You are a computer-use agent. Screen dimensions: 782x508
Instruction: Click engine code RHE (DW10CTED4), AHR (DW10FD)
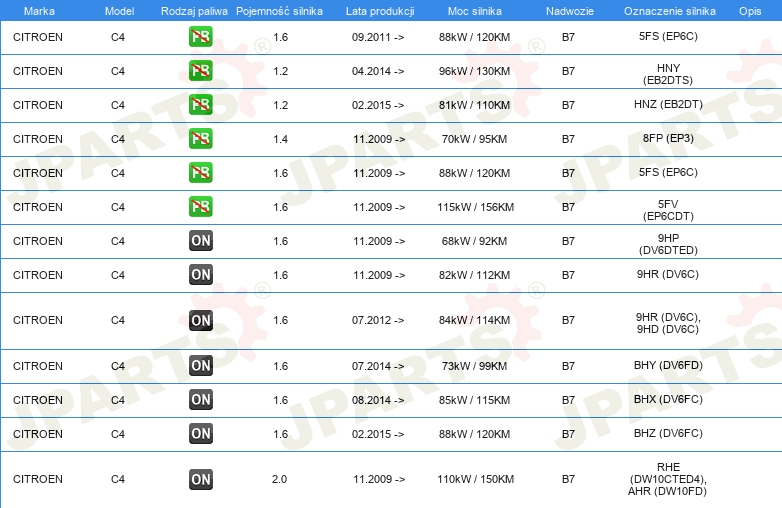point(668,479)
